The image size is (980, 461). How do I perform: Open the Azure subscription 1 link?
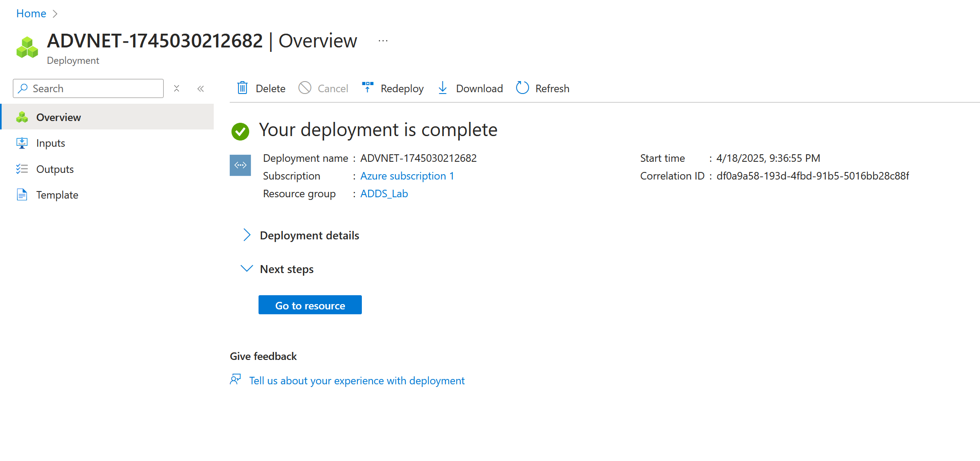[x=407, y=176]
